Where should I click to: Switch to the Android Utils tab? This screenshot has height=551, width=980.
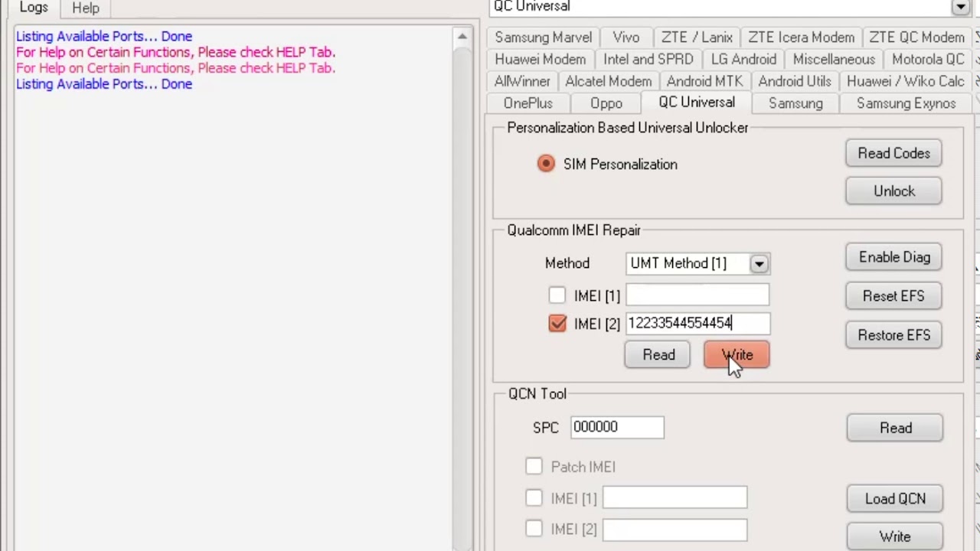795,82
